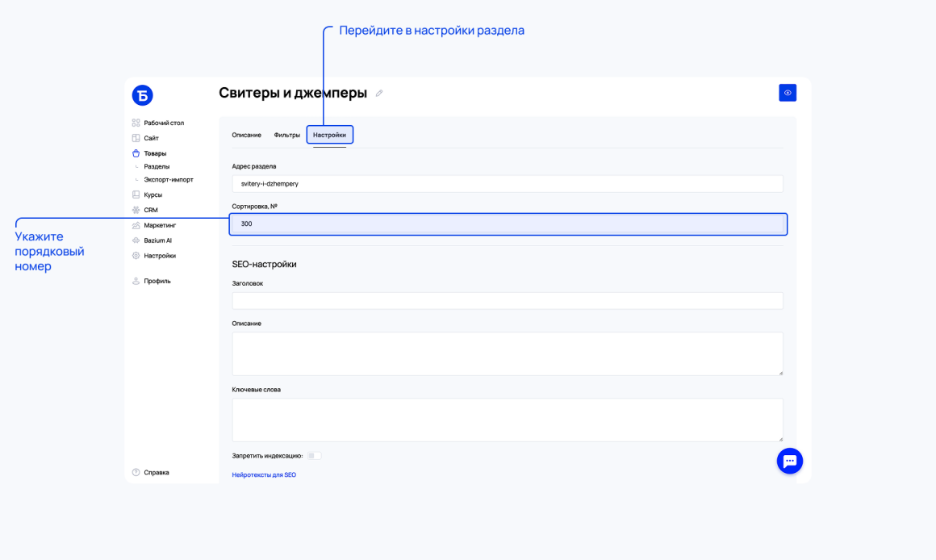Open Рабочий стол dashboard icon
This screenshot has height=560, width=936.
(x=136, y=123)
